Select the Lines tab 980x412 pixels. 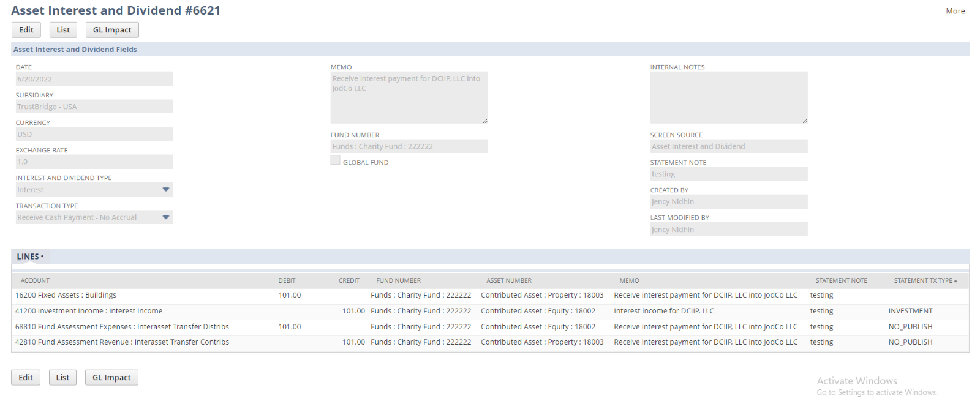coord(28,257)
